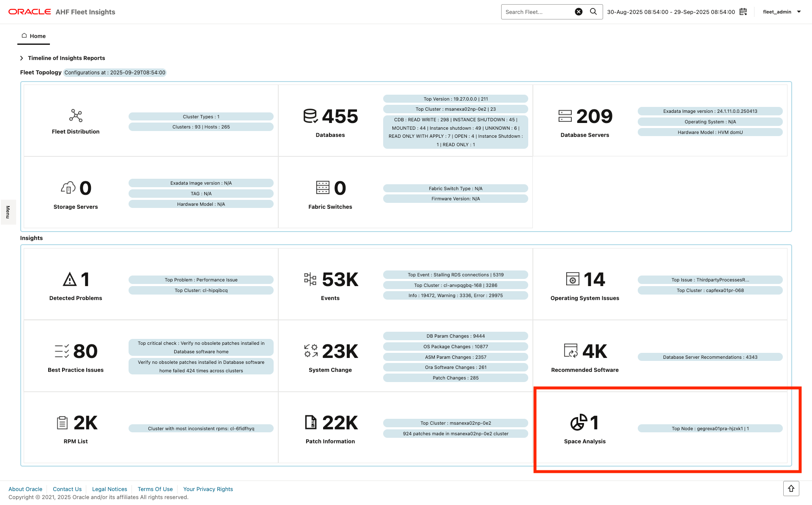Click the clear search X icon
Image resolution: width=812 pixels, height=505 pixels.
tap(579, 11)
